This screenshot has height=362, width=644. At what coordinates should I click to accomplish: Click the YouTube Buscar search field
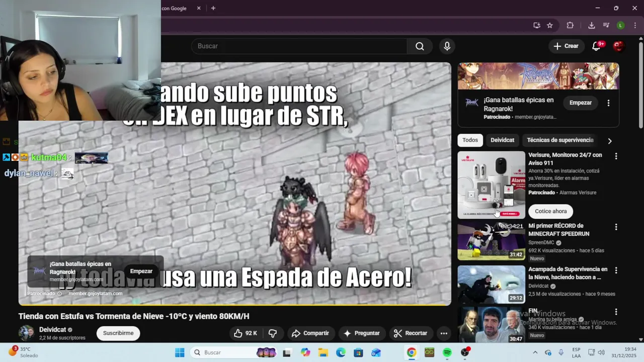point(299,46)
